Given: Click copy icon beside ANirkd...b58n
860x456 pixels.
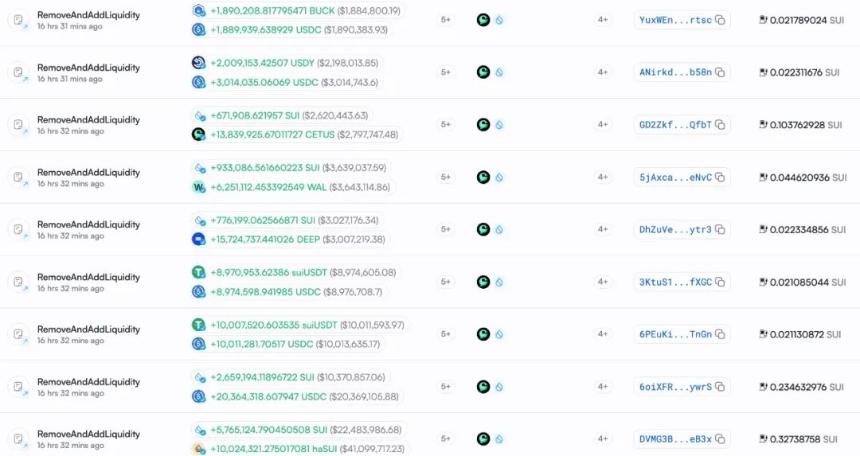Looking at the screenshot, I should click(721, 72).
